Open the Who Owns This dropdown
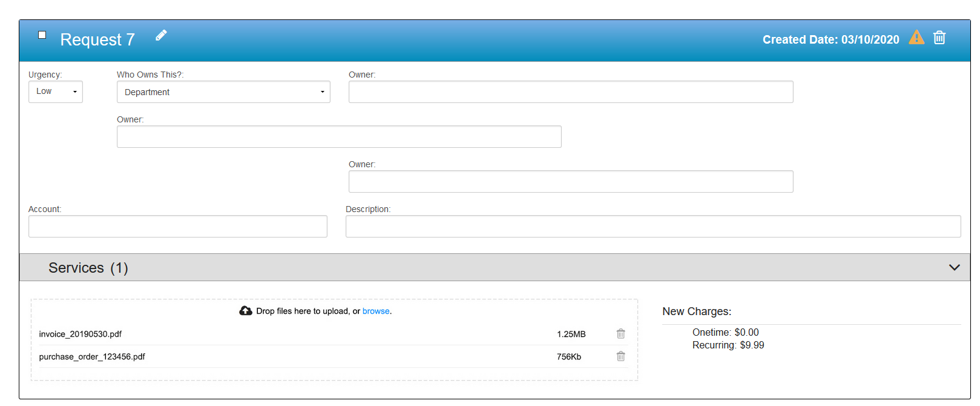 (223, 92)
